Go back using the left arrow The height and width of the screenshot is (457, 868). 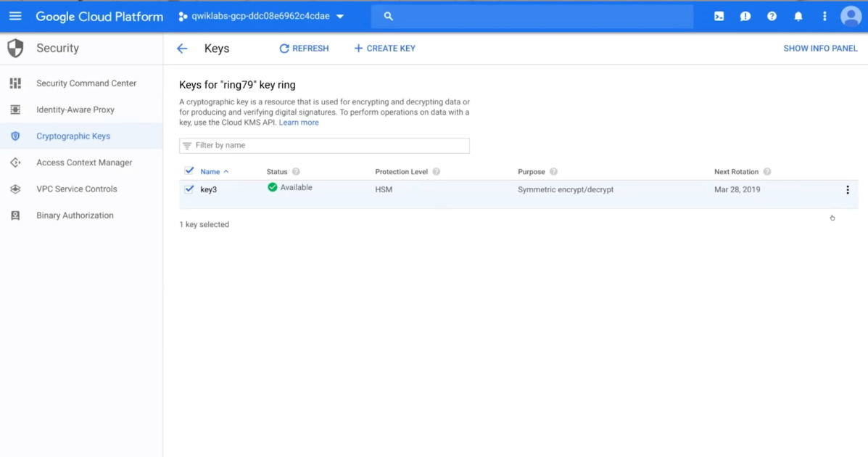click(181, 49)
